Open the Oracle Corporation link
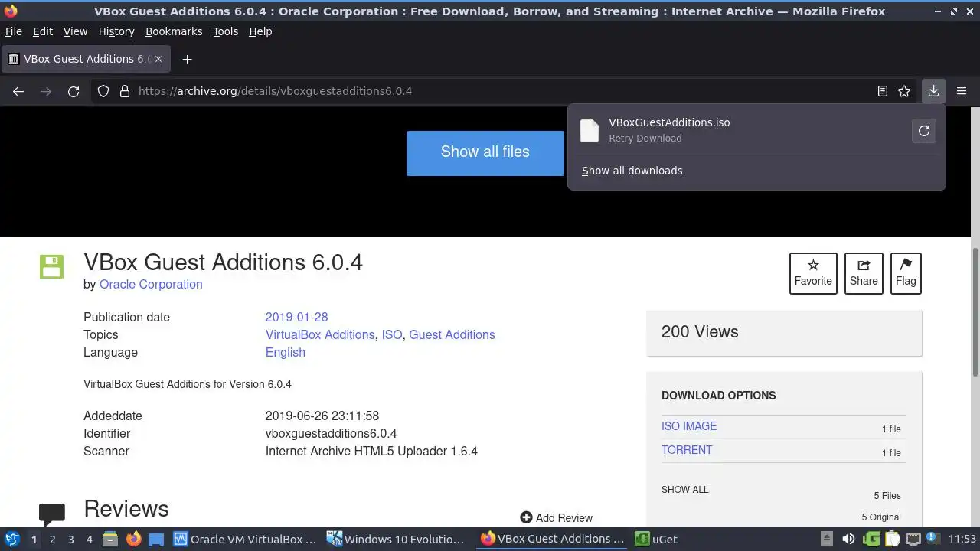This screenshot has width=980, height=551. click(x=151, y=284)
